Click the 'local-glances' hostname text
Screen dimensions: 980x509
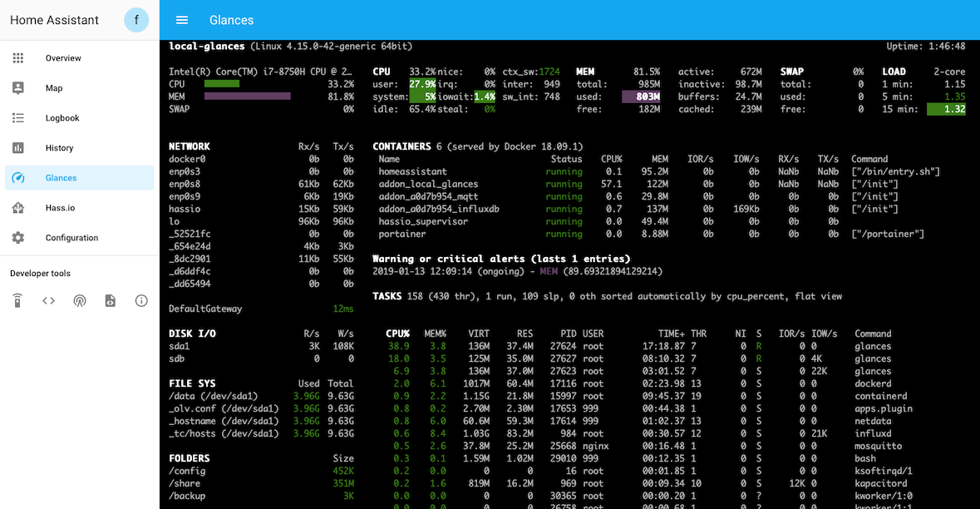tap(207, 47)
